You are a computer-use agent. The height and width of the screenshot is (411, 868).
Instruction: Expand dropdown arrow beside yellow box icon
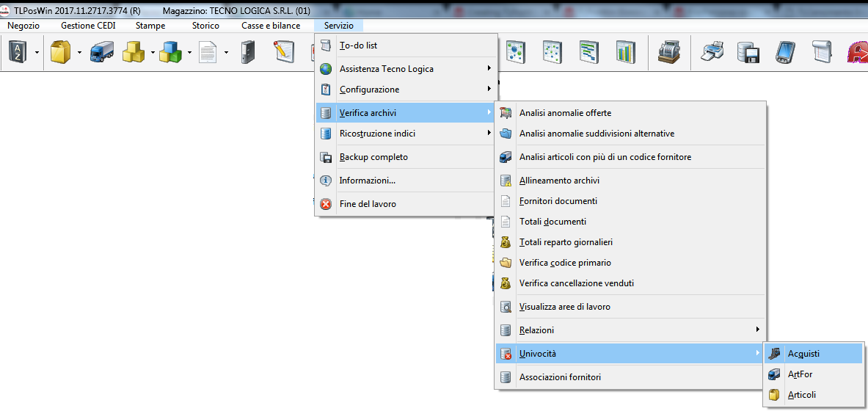(x=79, y=53)
